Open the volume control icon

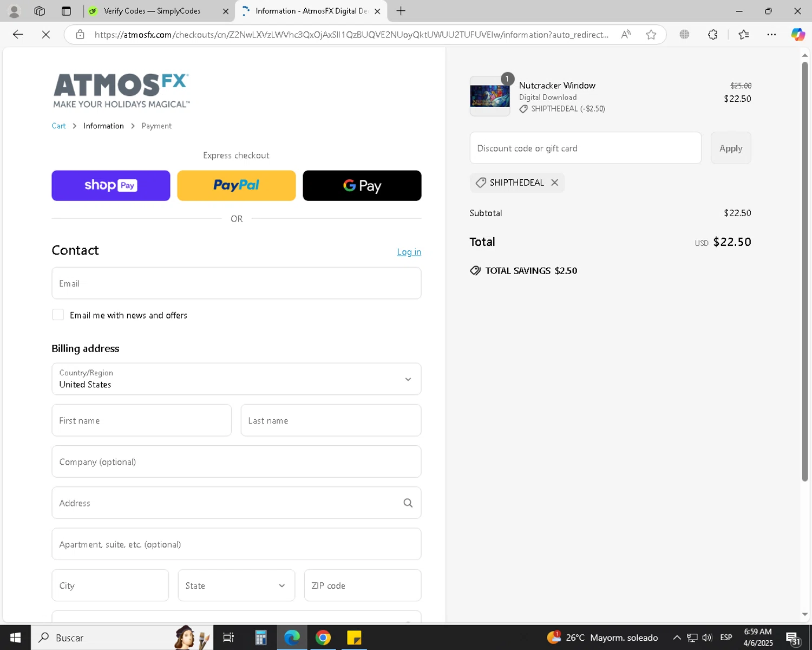click(707, 638)
